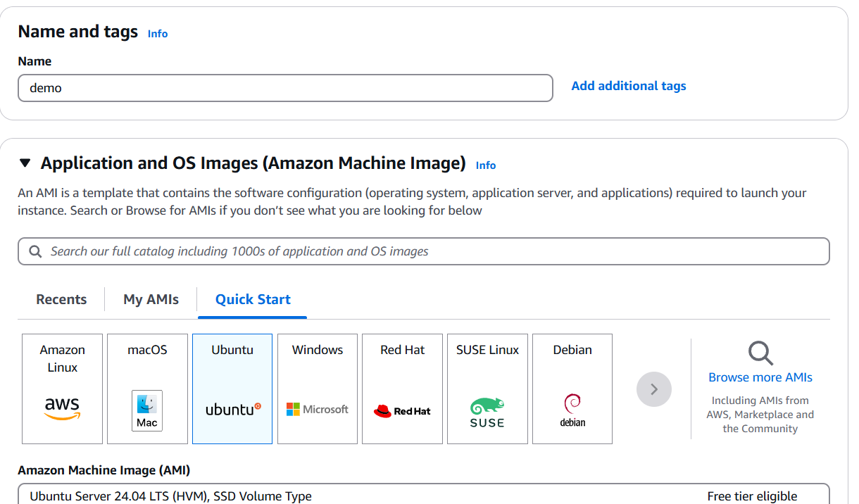Click the Name field label
Screen dimensions: 859x504
tap(35, 61)
